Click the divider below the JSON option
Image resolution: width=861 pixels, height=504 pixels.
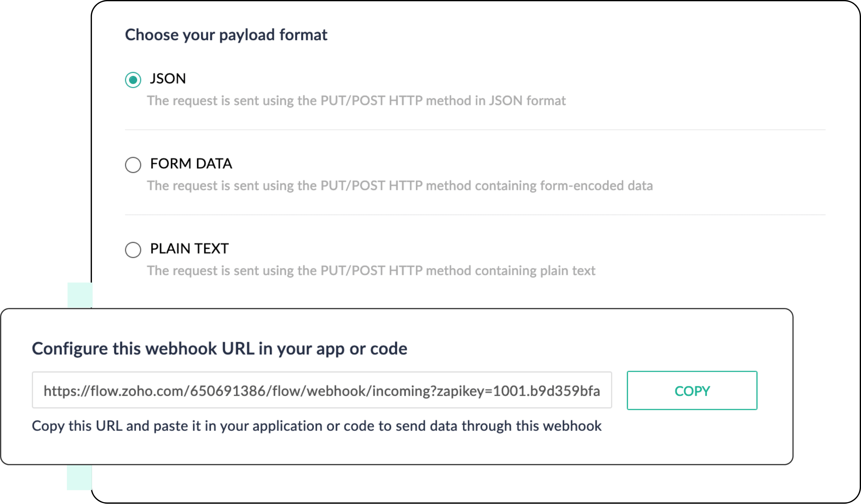[x=475, y=130]
